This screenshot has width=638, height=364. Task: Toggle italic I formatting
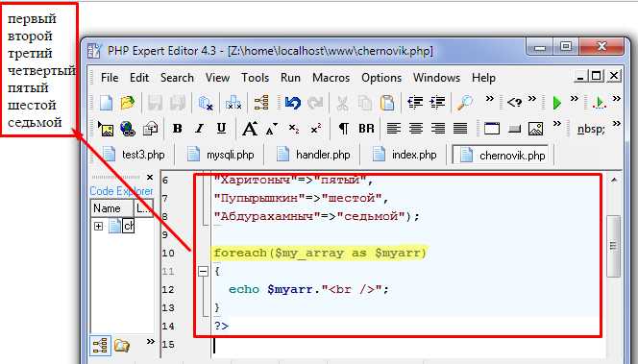[200, 129]
